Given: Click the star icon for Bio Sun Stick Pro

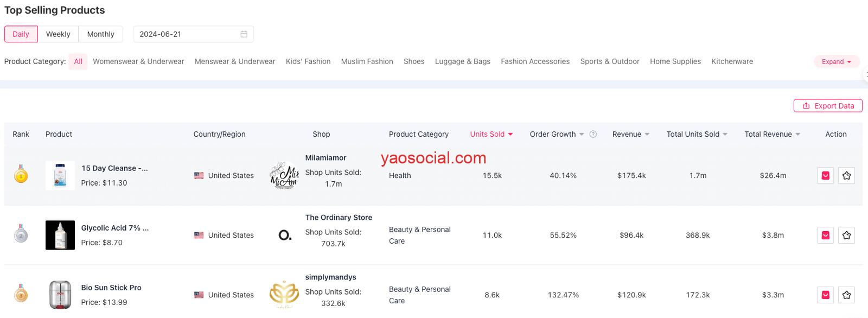Looking at the screenshot, I should click(846, 295).
